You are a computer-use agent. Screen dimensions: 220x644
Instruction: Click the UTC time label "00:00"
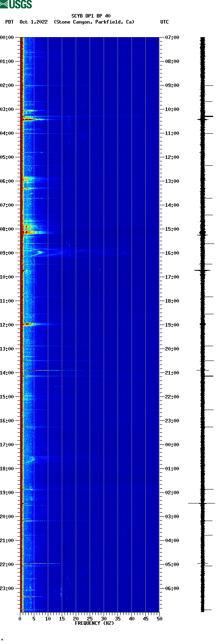pos(172,445)
